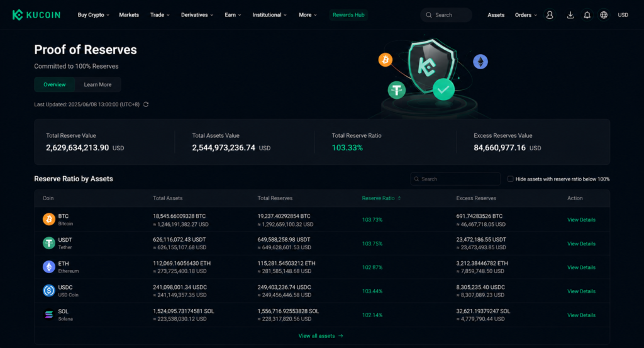This screenshot has width=644, height=348.
Task: Click 3,212.38446782 ETH excess reserves
Action: pos(482,264)
